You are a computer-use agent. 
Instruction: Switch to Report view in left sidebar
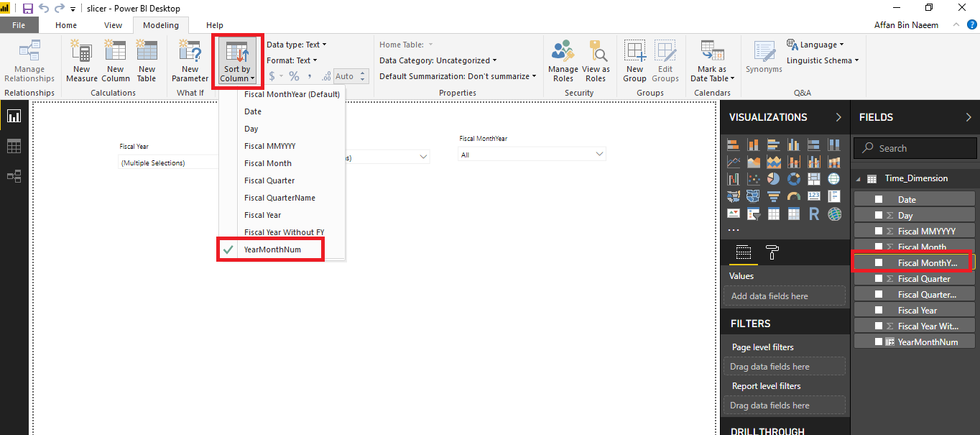[x=14, y=116]
